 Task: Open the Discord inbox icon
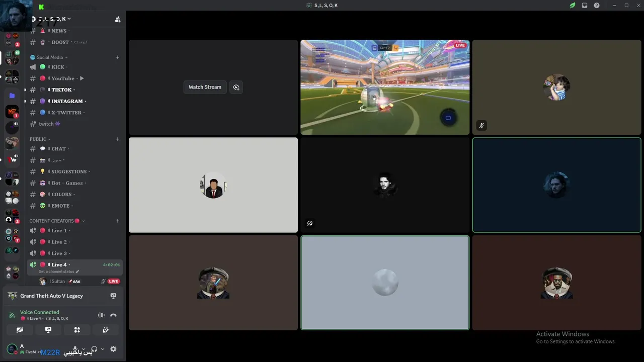(585, 6)
